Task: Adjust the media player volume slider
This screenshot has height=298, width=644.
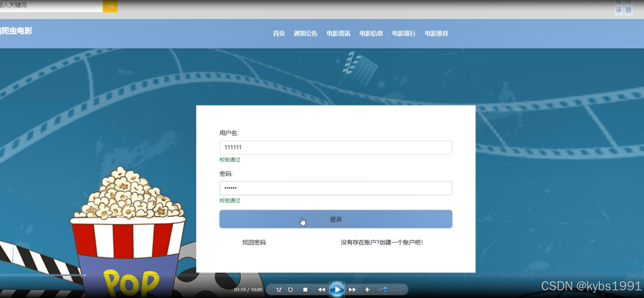Action: [x=389, y=289]
